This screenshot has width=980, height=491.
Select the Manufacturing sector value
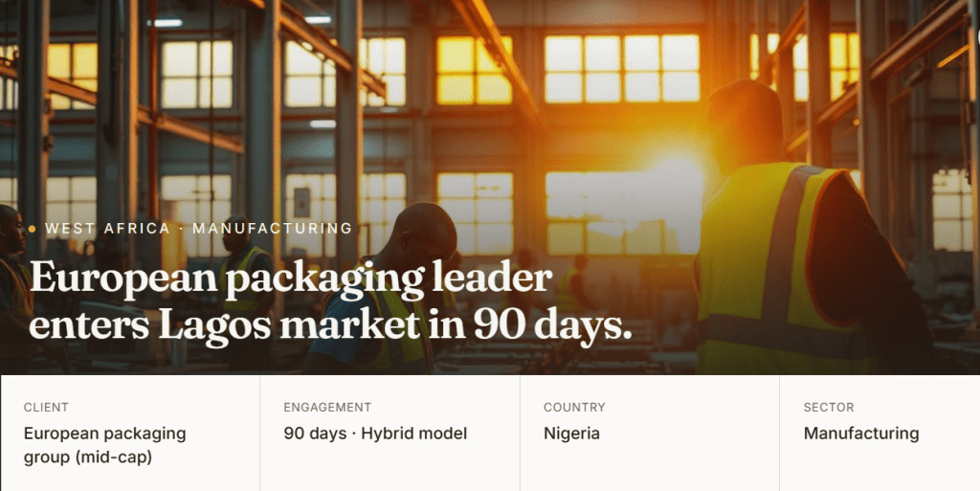[860, 434]
